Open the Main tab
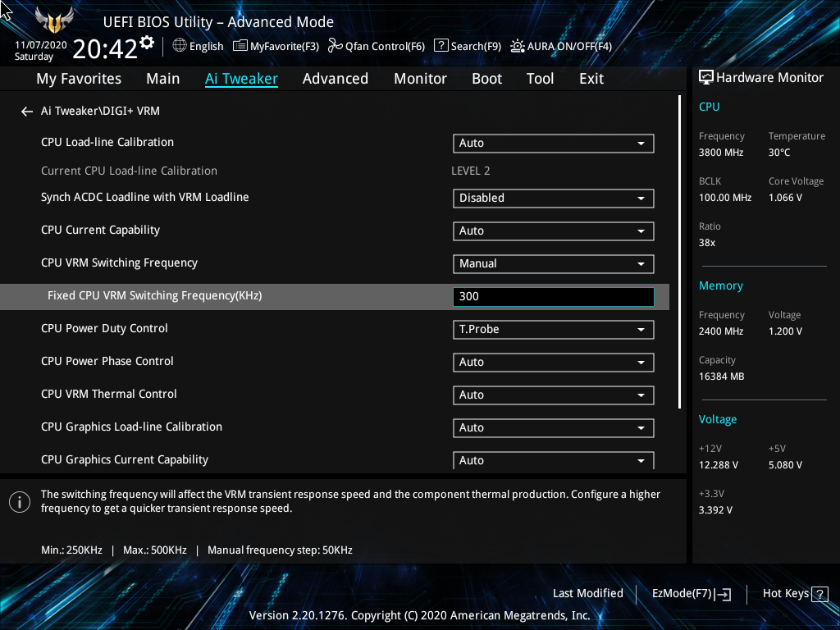 tap(163, 79)
